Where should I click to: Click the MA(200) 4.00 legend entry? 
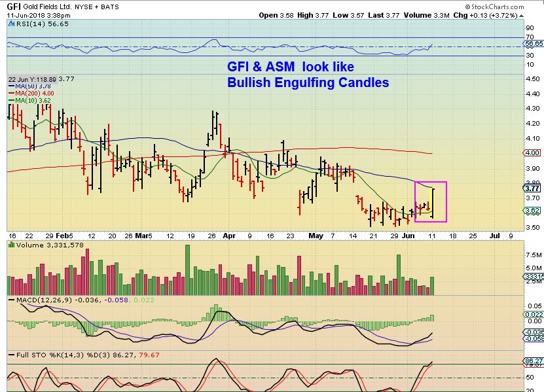coord(31,94)
